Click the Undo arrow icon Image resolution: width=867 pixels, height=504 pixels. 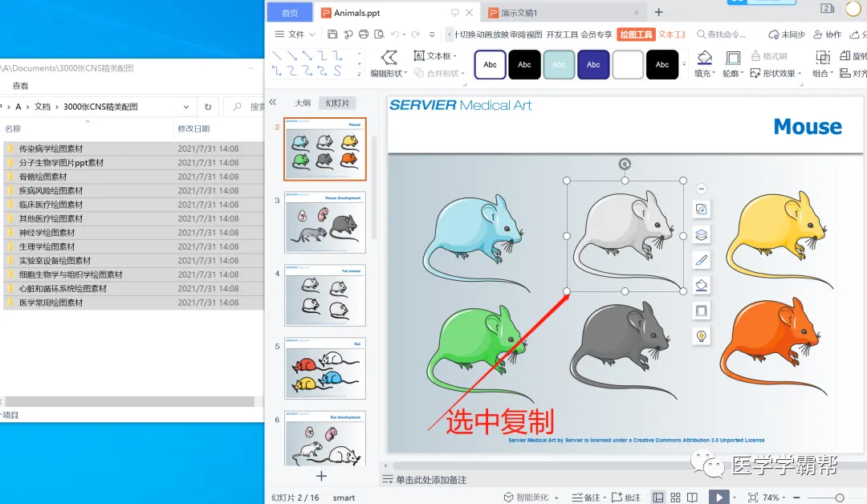pyautogui.click(x=395, y=35)
